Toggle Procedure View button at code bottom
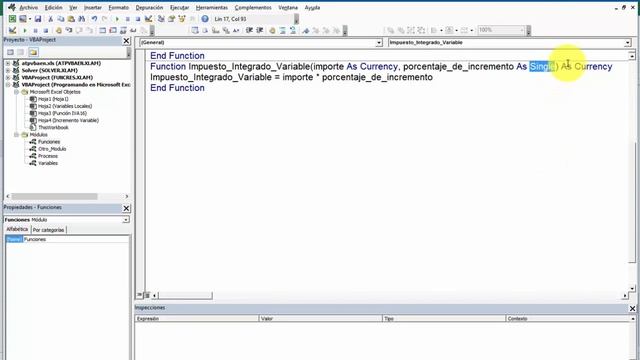640x360 pixels. point(140,295)
